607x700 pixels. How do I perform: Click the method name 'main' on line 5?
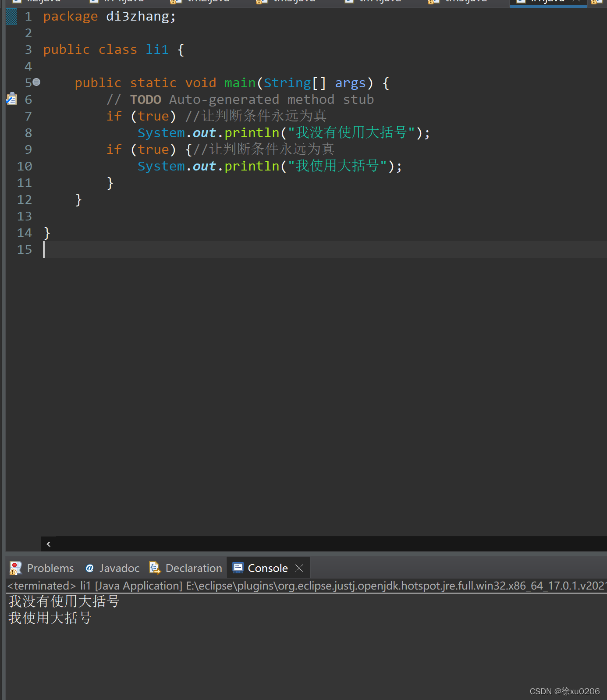tap(240, 83)
